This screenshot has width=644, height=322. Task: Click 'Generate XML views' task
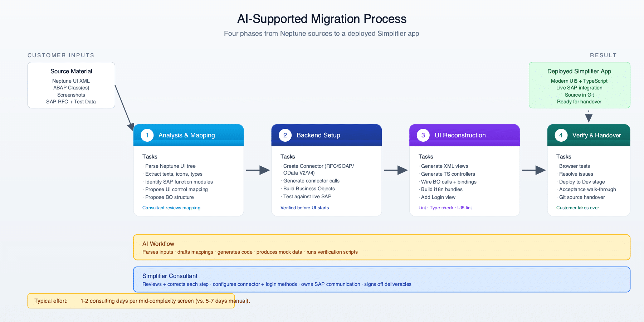click(x=444, y=166)
